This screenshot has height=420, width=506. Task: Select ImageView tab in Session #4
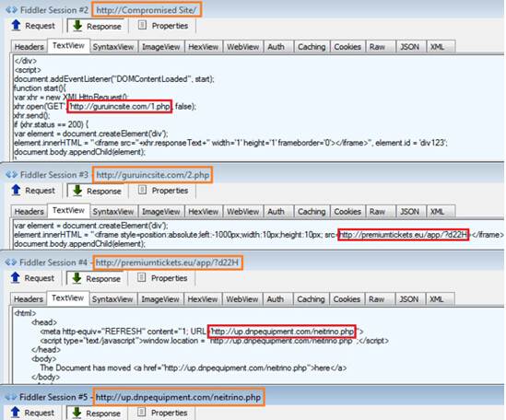coord(160,299)
